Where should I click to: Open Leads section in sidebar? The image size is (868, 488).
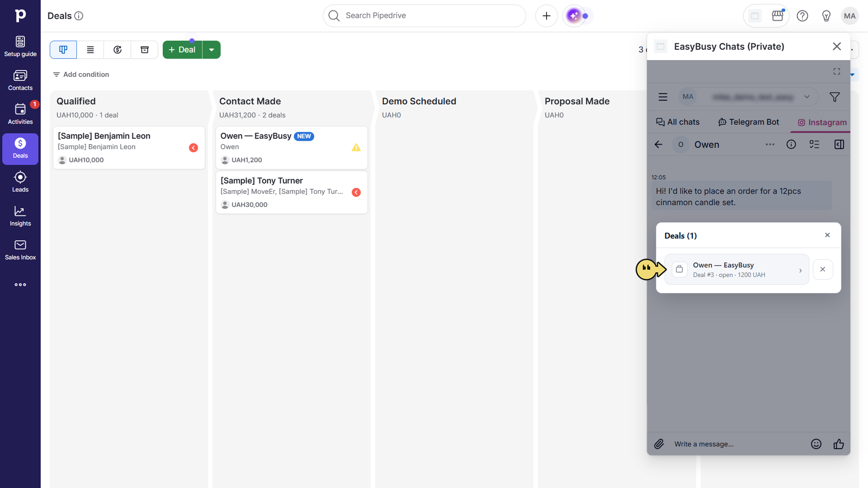coord(20,182)
